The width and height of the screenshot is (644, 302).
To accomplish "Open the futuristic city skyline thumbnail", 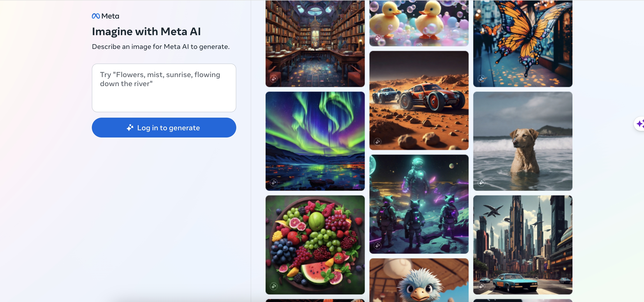I will coord(523,245).
